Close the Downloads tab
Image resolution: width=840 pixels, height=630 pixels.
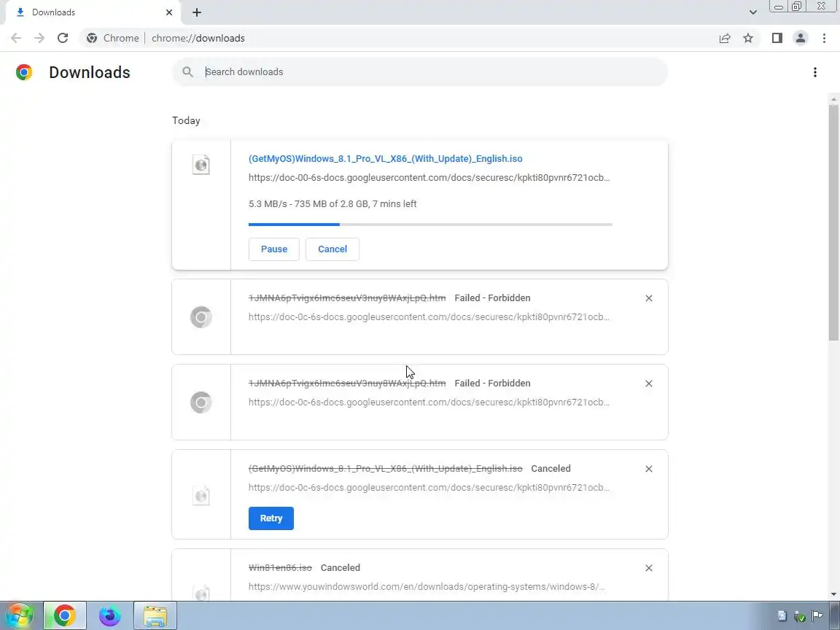(169, 12)
